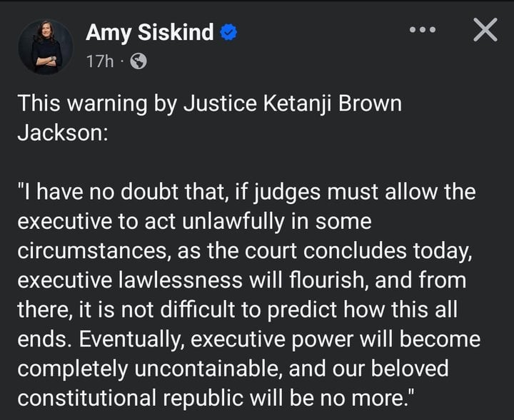Click the line "This warning by Justice Ketanji Brown"
This screenshot has height=420, width=514.
point(210,104)
